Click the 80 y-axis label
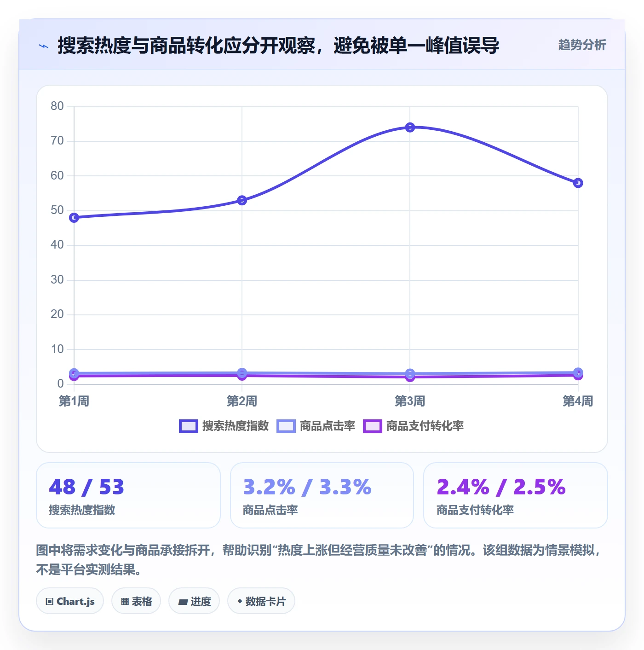This screenshot has height=650, width=644. [x=57, y=106]
